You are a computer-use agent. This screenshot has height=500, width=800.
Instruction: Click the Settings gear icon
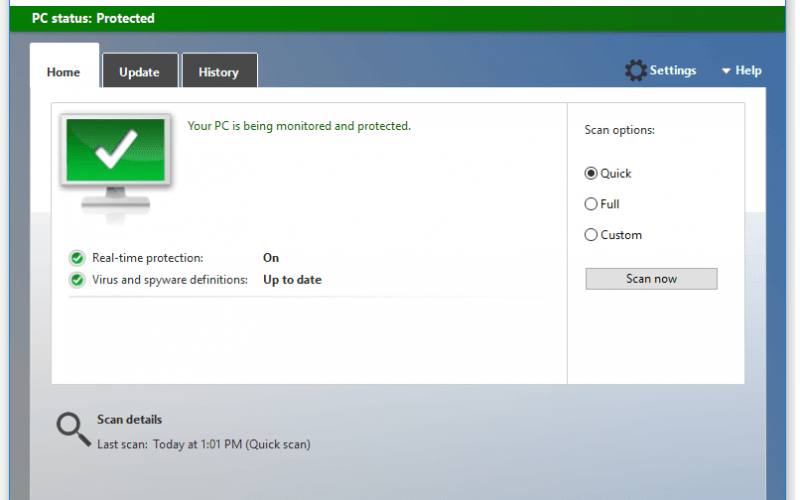click(x=635, y=70)
